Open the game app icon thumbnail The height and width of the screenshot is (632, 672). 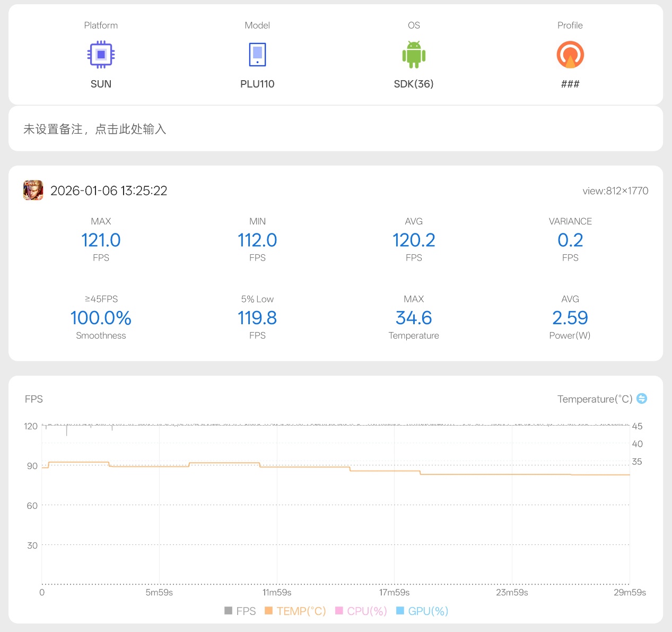pyautogui.click(x=33, y=191)
